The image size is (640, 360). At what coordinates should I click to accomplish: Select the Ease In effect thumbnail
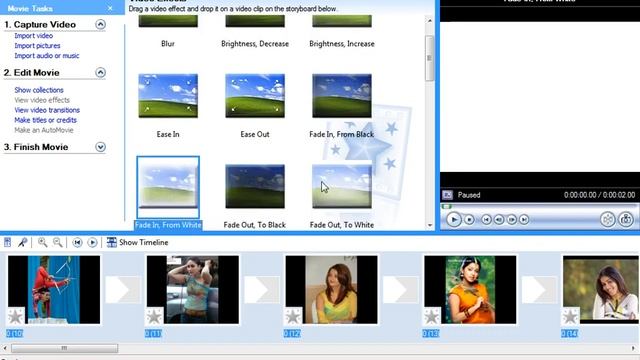pos(168,96)
